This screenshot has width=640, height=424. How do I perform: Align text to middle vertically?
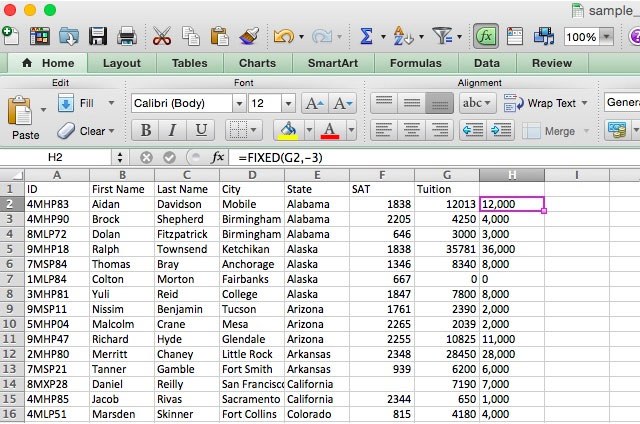click(x=411, y=103)
